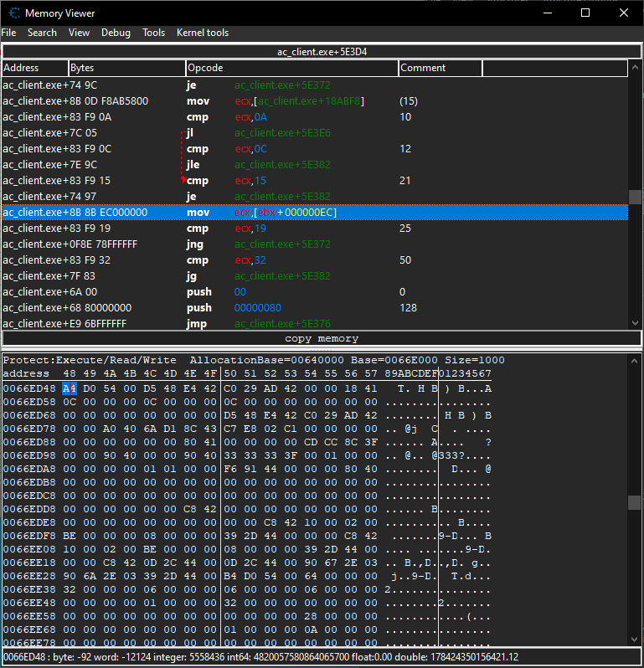This screenshot has height=668, width=644.
Task: Click the hex dump vertical scrollbar thumb
Action: pos(636,502)
